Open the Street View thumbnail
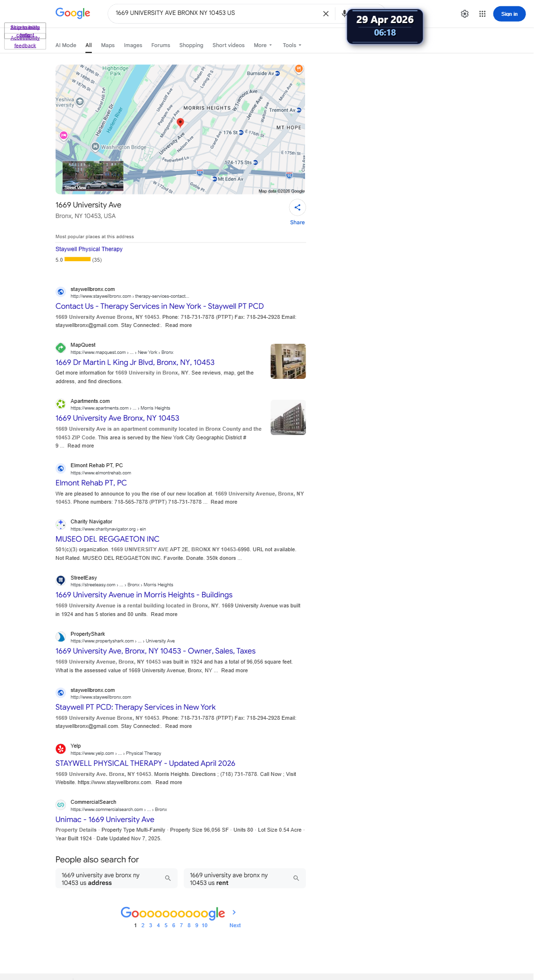Screen dimensions: 540x980 pyautogui.click(x=93, y=176)
